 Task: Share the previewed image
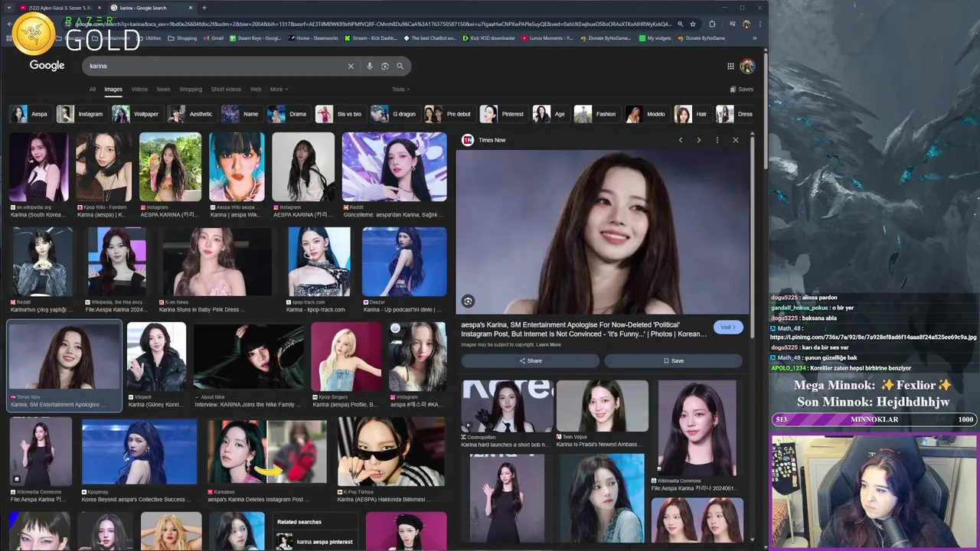[x=530, y=360]
